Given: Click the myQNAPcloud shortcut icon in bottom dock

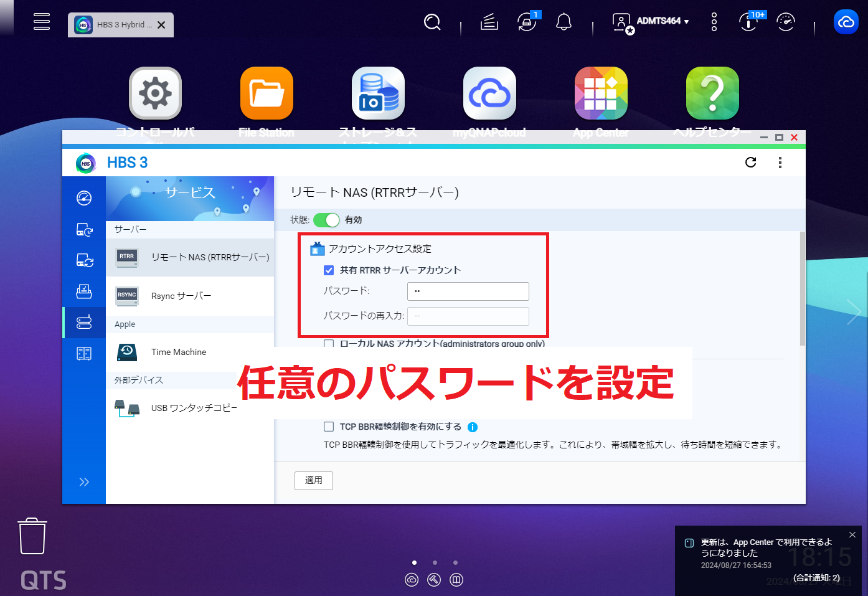Looking at the screenshot, I should [412, 580].
